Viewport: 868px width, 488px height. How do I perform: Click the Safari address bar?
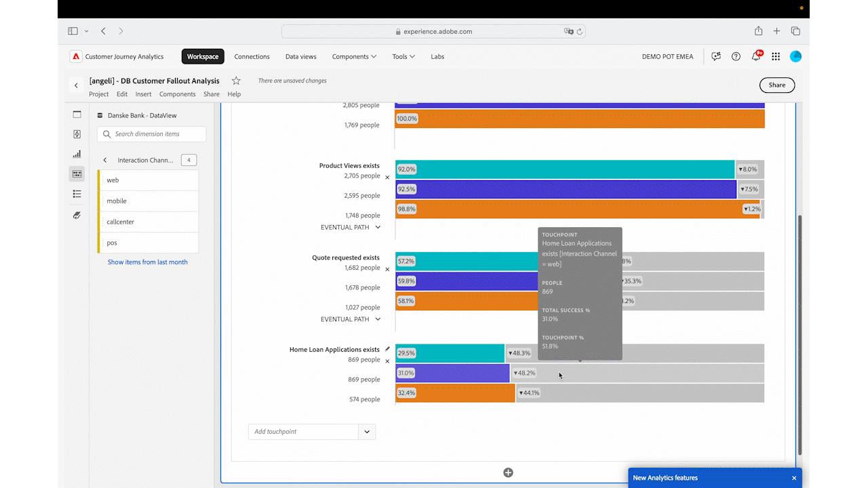(434, 31)
